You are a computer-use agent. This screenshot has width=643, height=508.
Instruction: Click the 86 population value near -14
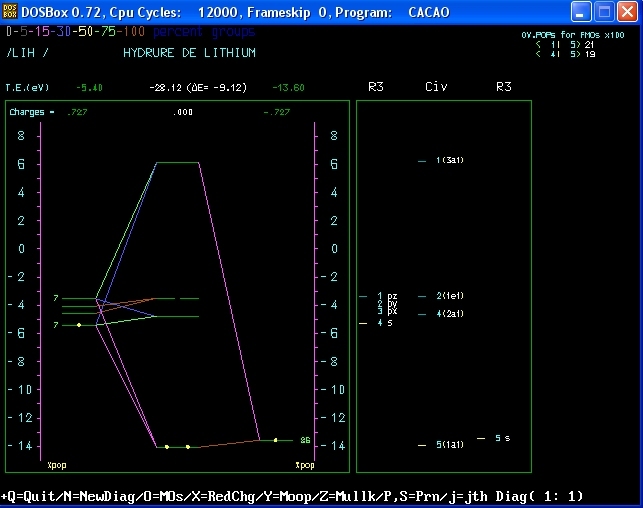[x=305, y=440]
